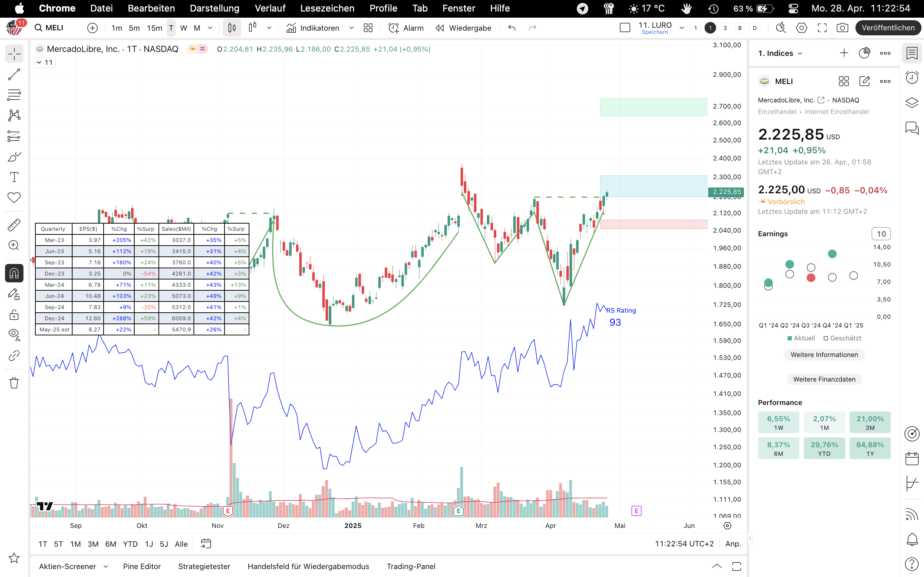The width and height of the screenshot is (924, 577).
Task: Click Weitere Finanzdaten button
Action: 824,379
